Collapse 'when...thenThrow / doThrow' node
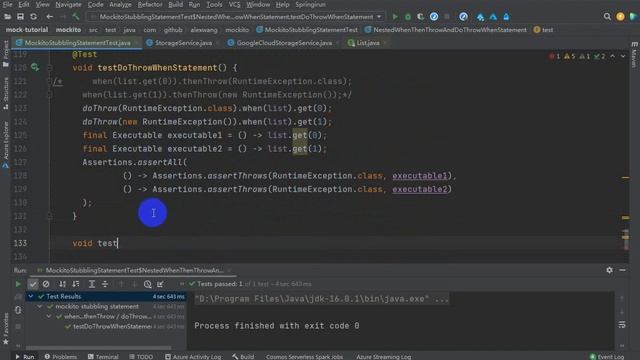 (x=49, y=316)
